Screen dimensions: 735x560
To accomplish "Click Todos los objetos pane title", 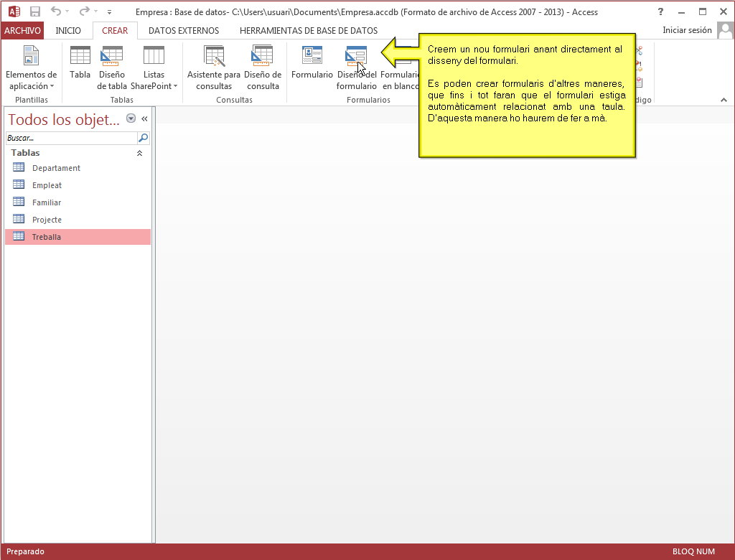I will pyautogui.click(x=64, y=120).
